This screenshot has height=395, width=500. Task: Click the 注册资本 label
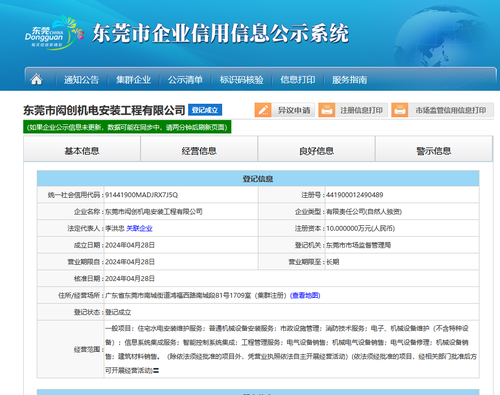309,228
